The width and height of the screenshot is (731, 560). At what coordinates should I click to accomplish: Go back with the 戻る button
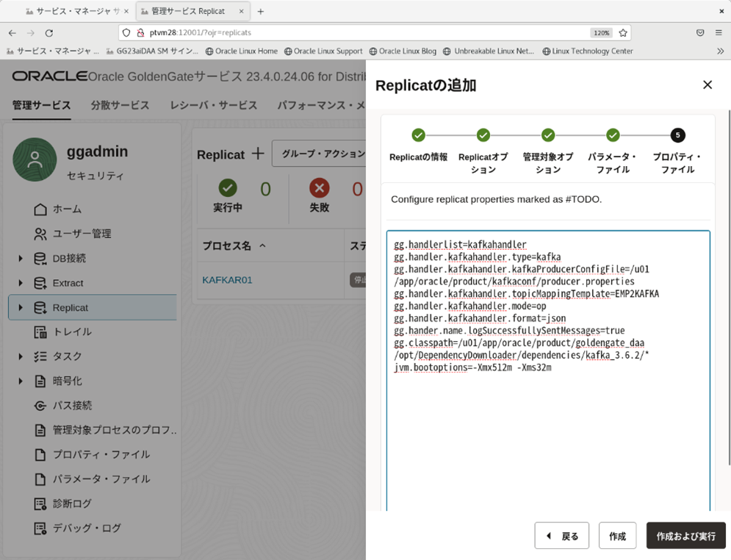tap(562, 536)
